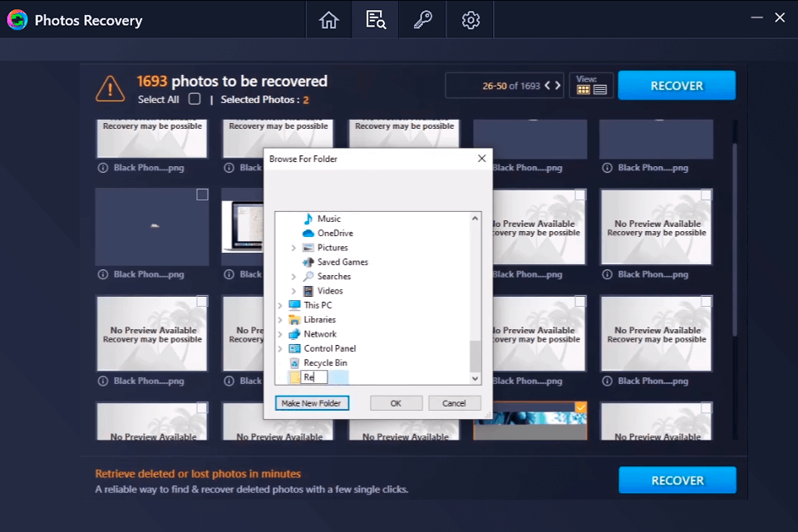Viewport: 798px width, 532px height.
Task: Go to the Home icon in top bar
Action: [x=328, y=20]
